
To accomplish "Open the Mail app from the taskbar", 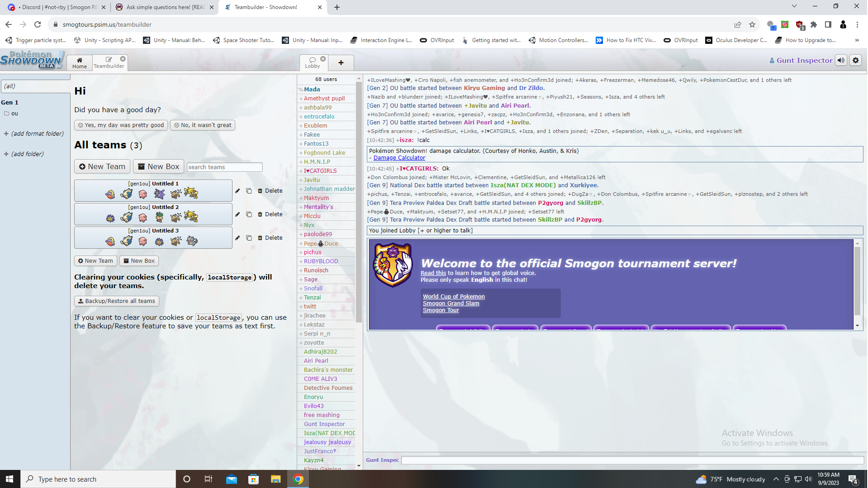I will [x=231, y=479].
